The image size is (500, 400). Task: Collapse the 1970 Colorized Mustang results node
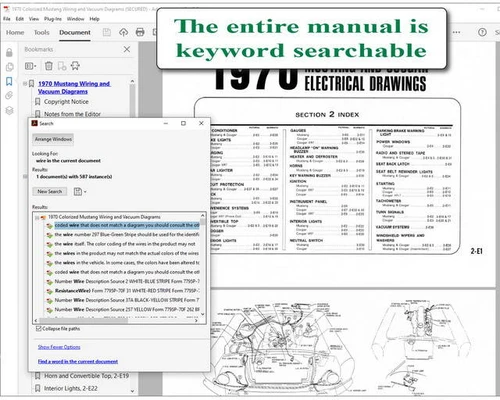(37, 218)
